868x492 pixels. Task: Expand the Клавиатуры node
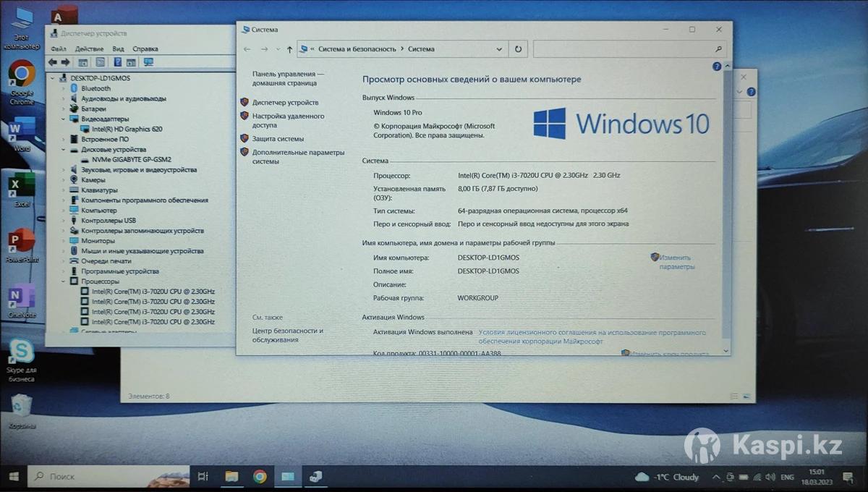[x=64, y=190]
